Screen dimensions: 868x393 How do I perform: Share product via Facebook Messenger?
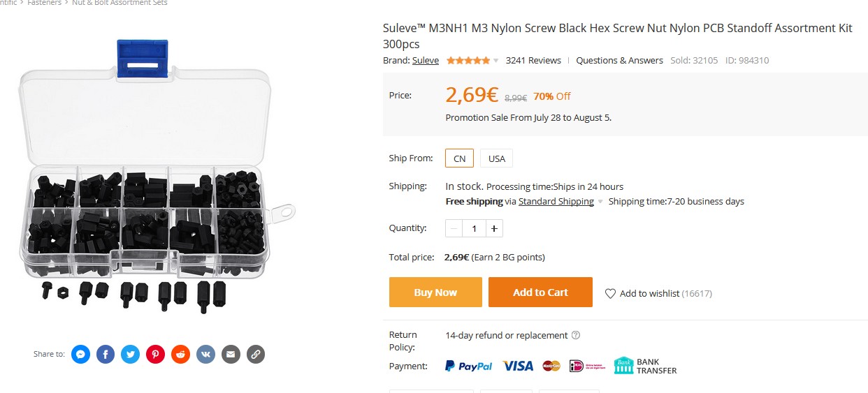80,355
